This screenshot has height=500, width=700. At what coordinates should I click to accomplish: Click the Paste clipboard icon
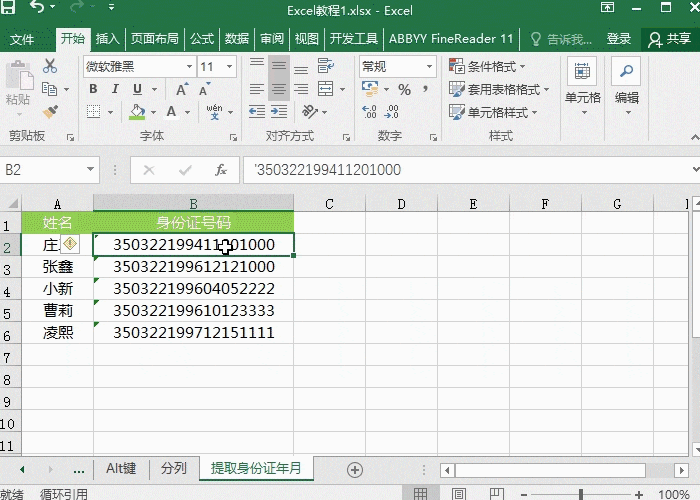click(20, 75)
